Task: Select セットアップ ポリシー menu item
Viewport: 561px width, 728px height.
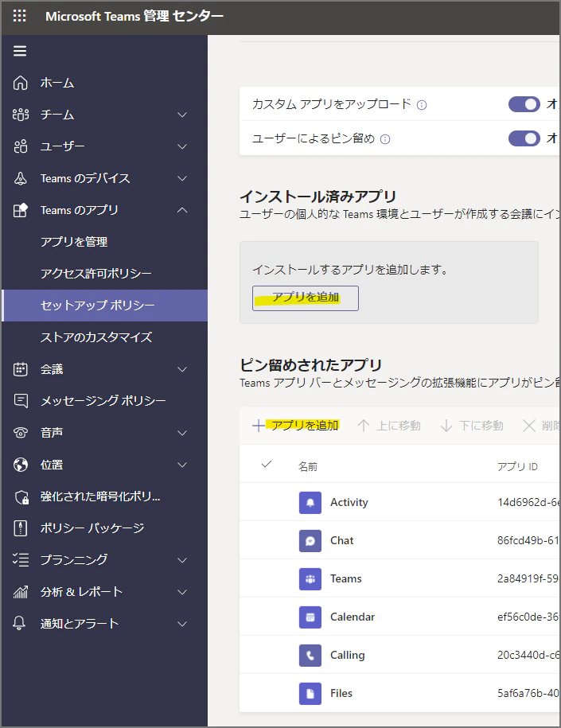Action: tap(105, 306)
